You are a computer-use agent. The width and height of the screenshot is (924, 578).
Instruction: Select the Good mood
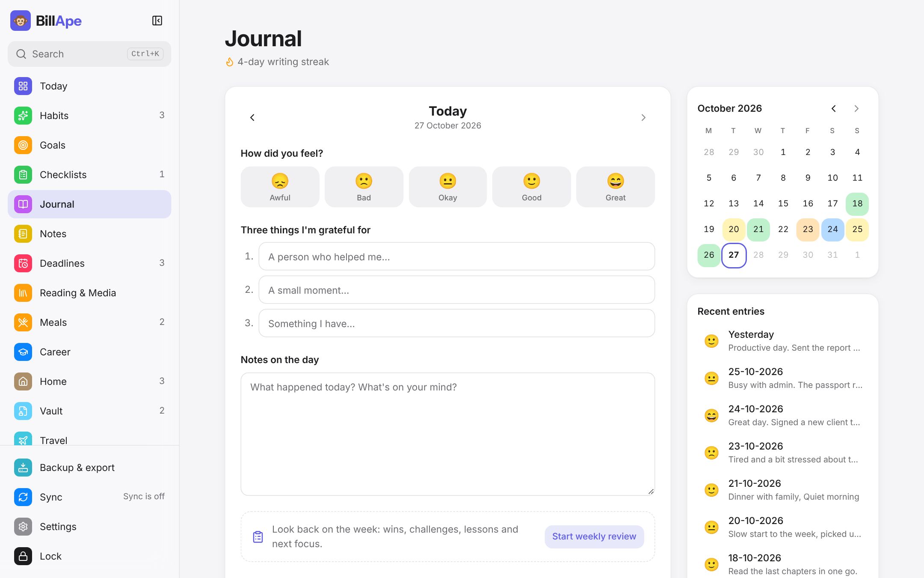coord(531,187)
